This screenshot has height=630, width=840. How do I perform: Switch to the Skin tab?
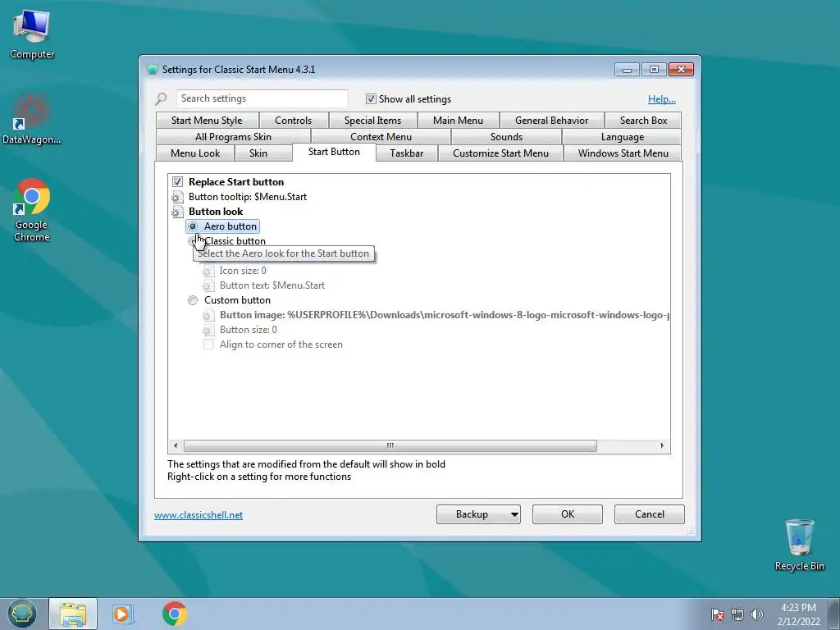(x=258, y=153)
